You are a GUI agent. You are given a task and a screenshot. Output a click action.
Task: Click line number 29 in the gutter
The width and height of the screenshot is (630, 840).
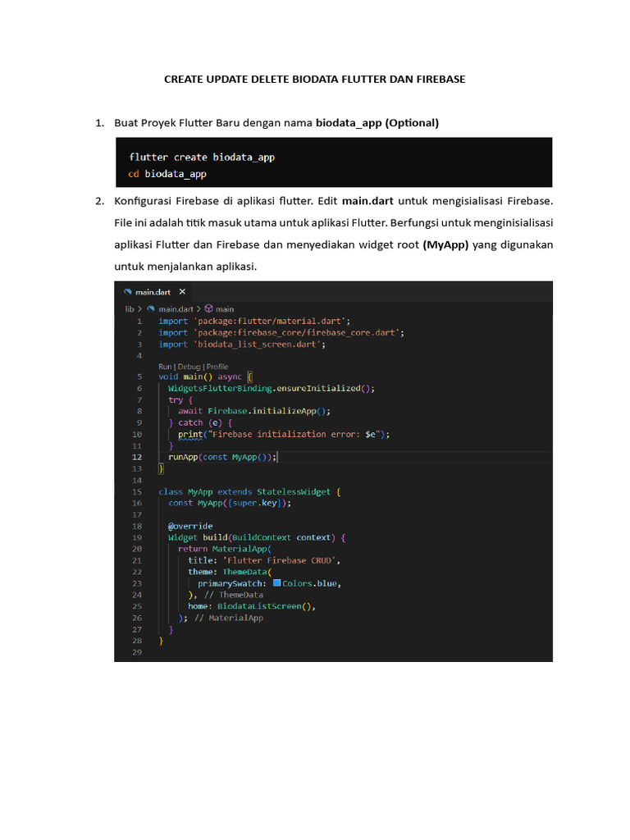(x=137, y=652)
